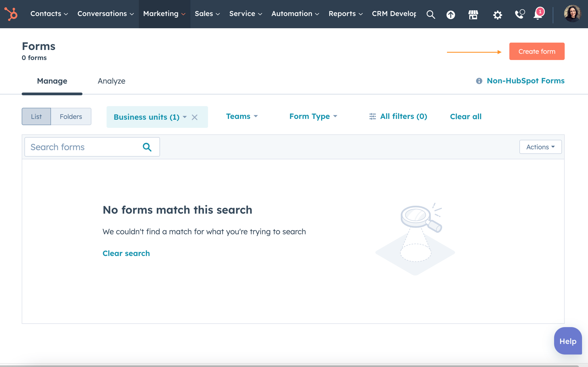Open the Marketplace icon
588x367 pixels.
[473, 14]
